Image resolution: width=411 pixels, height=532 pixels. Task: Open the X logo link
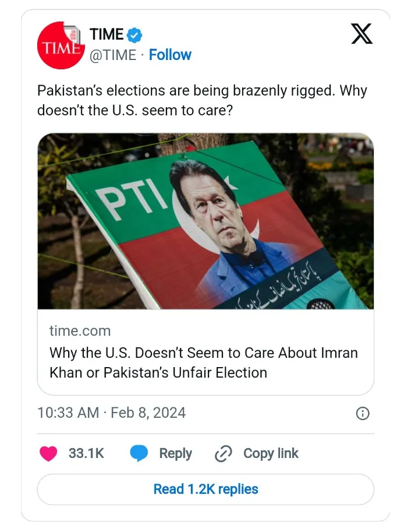click(362, 35)
